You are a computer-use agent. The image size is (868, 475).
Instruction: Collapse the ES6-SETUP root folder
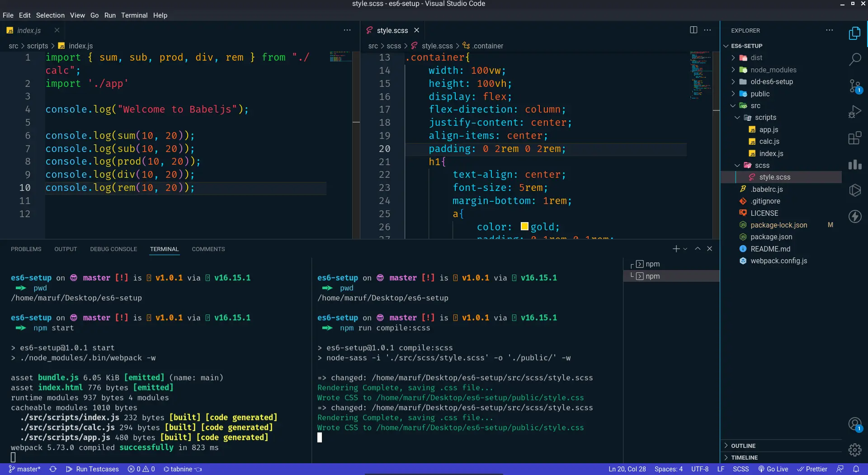click(726, 46)
